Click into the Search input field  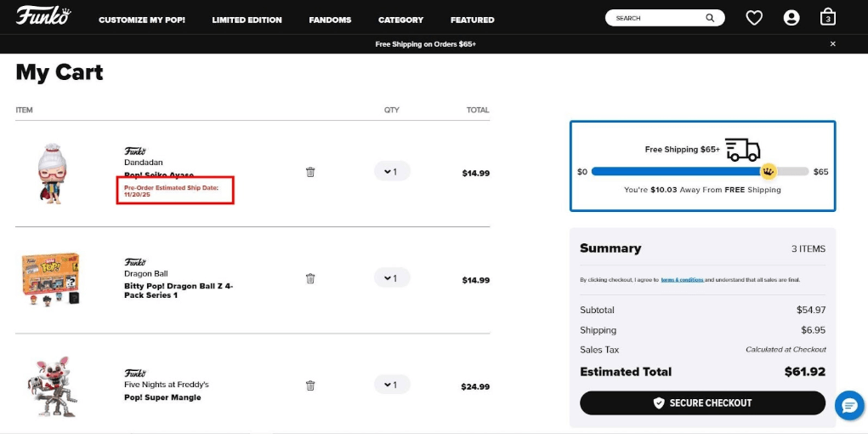pyautogui.click(x=659, y=18)
